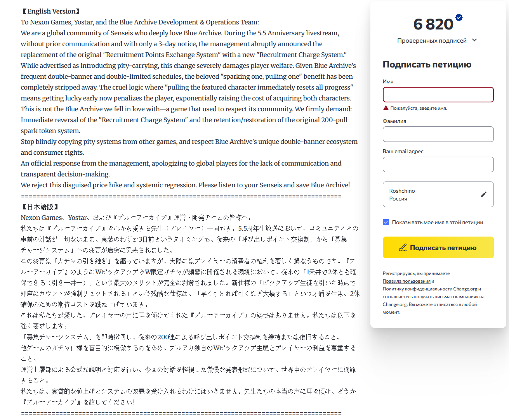Edit the Roshchino location with the pencil icon
509x420 pixels.
tap(483, 194)
